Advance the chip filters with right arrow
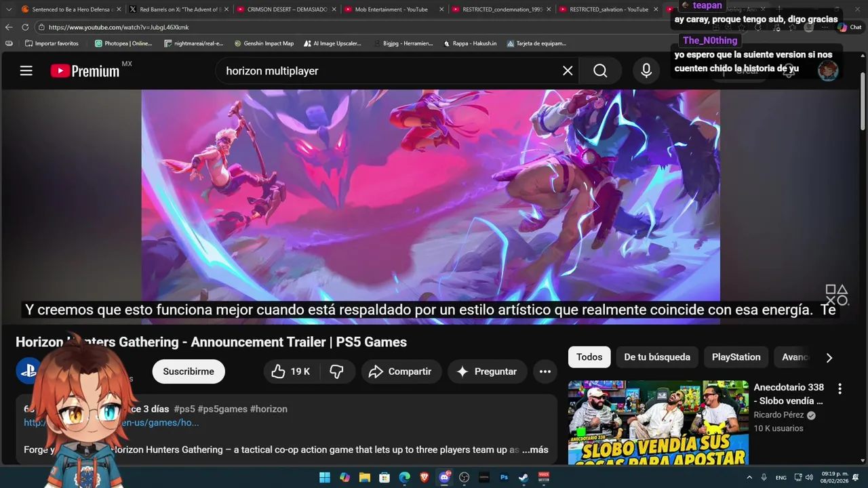The width and height of the screenshot is (868, 488). [x=829, y=357]
